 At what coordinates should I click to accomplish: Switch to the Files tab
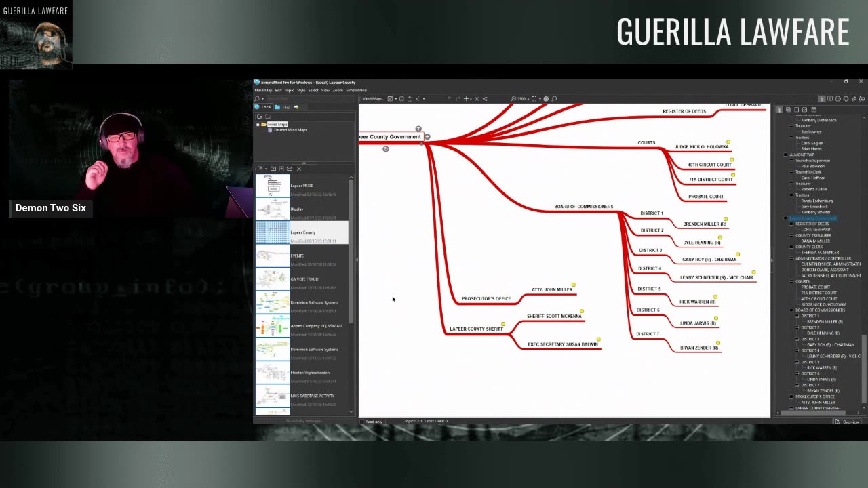pos(282,107)
